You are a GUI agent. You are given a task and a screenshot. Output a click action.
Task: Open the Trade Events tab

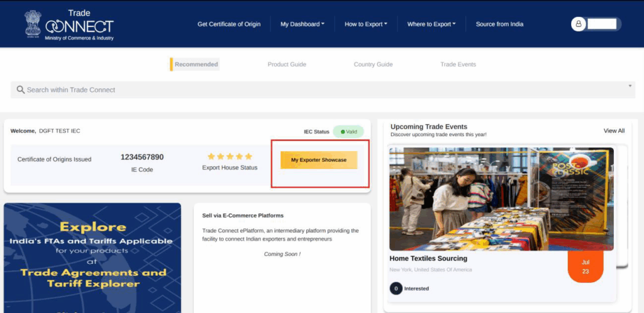click(x=458, y=64)
